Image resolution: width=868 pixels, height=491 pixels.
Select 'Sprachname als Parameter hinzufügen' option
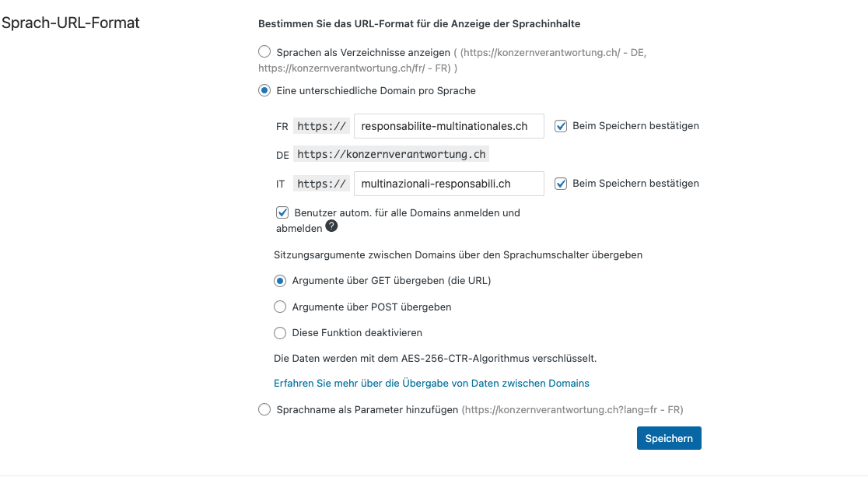click(264, 409)
